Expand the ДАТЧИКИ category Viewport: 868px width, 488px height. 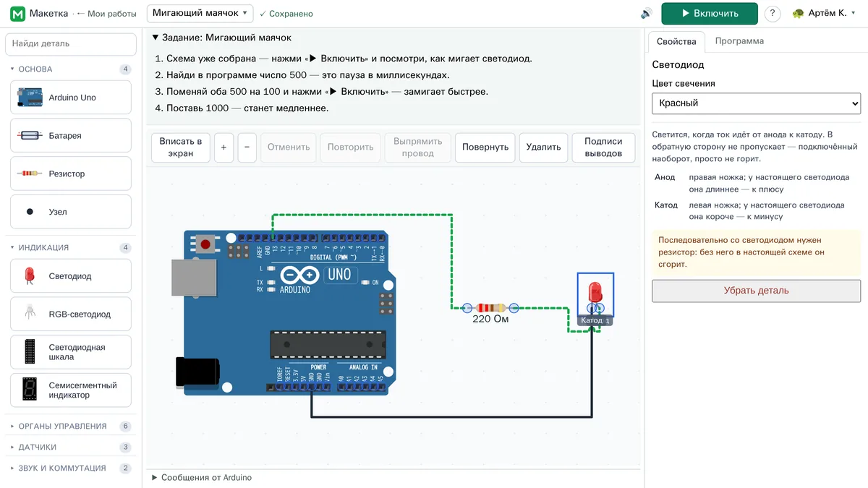71,448
